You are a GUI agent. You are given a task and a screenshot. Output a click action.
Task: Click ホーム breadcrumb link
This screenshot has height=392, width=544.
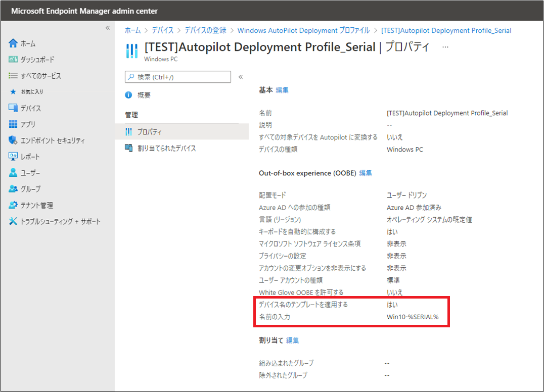pyautogui.click(x=133, y=30)
